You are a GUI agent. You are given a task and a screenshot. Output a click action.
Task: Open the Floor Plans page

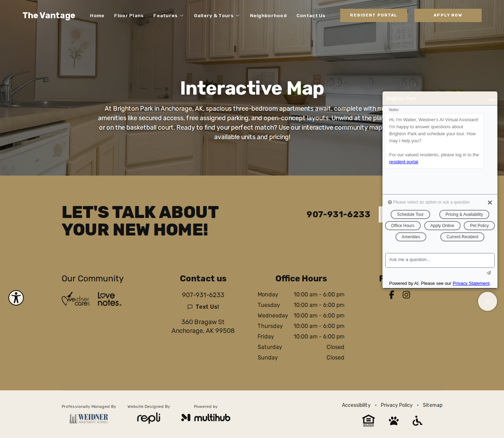click(129, 16)
